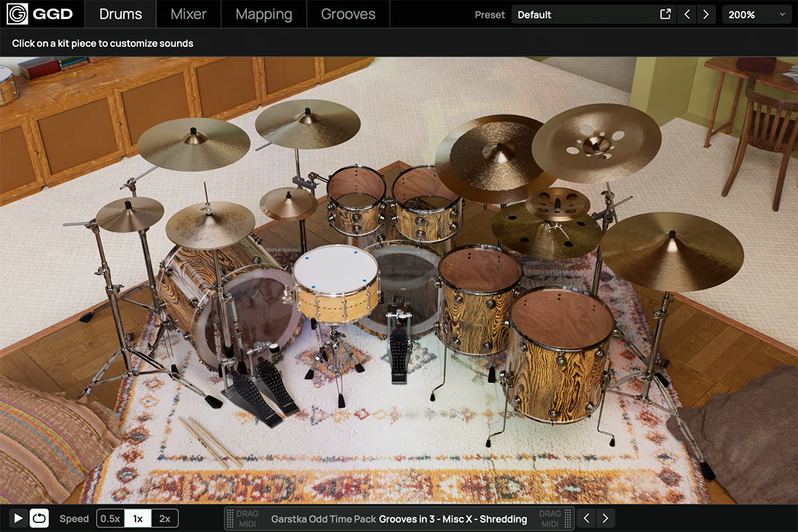
Task: Click the GGD logo icon
Action: (x=17, y=14)
